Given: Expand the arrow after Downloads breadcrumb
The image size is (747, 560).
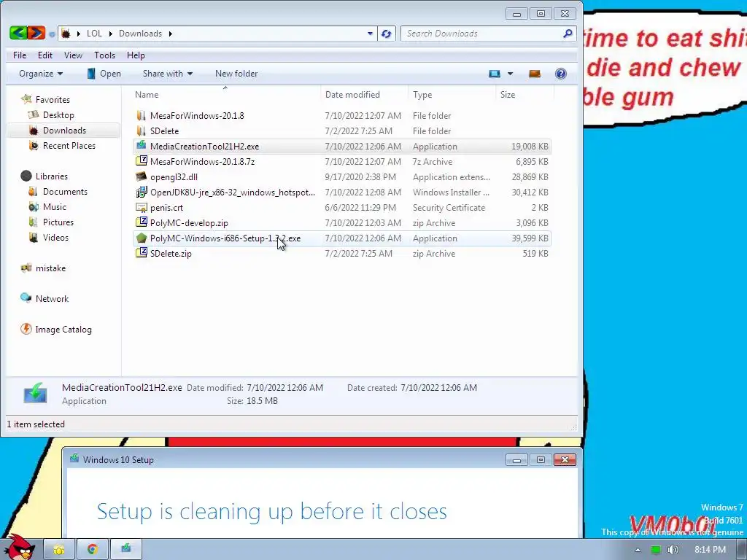Looking at the screenshot, I should tap(170, 34).
